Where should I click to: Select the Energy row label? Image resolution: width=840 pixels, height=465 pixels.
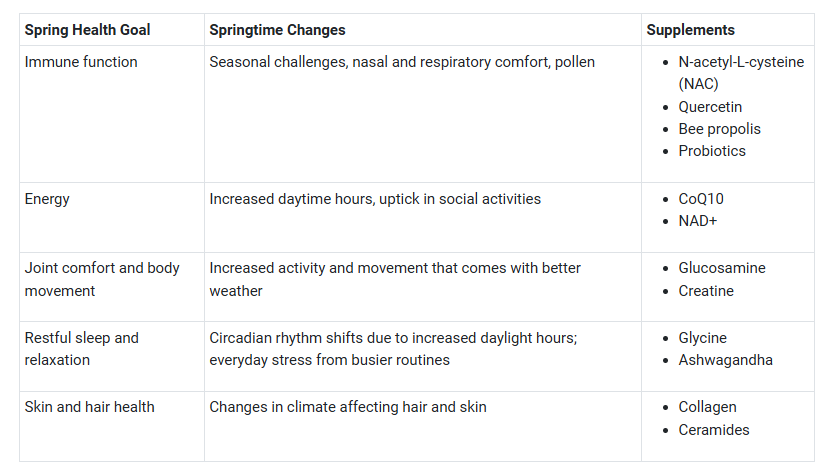(x=47, y=199)
